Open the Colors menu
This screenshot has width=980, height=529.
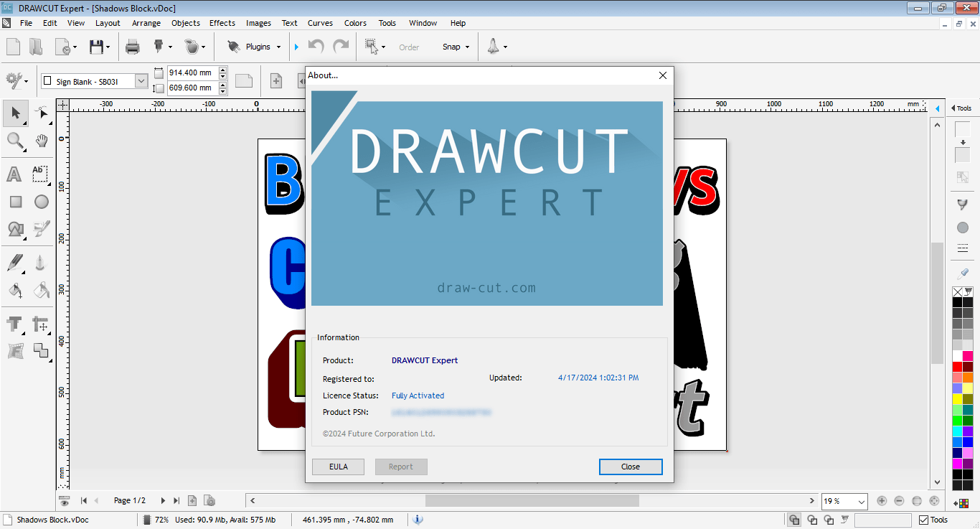click(x=355, y=23)
